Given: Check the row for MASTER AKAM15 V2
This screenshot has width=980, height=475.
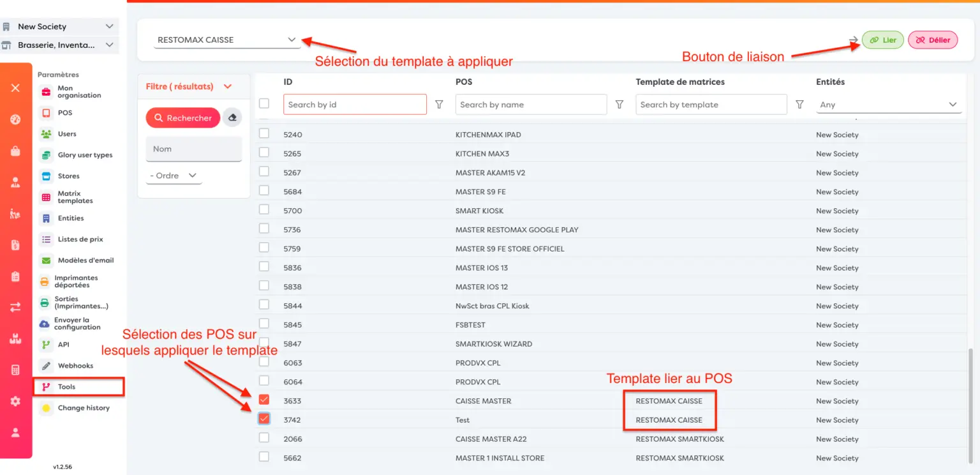Looking at the screenshot, I should (264, 171).
